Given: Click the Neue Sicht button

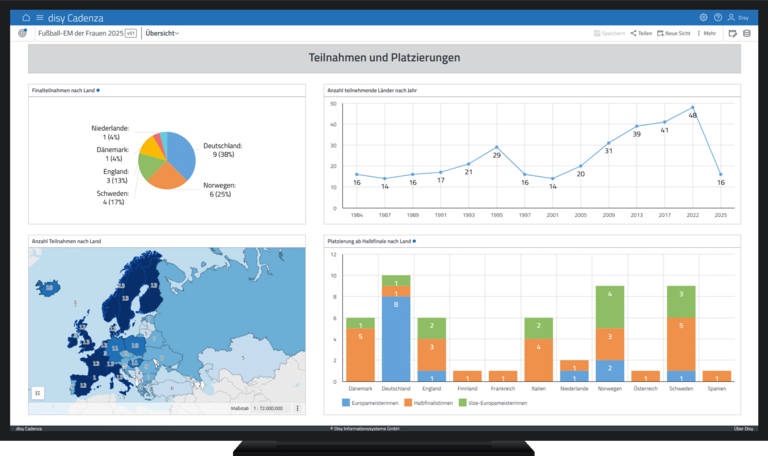Looking at the screenshot, I should (x=676, y=33).
